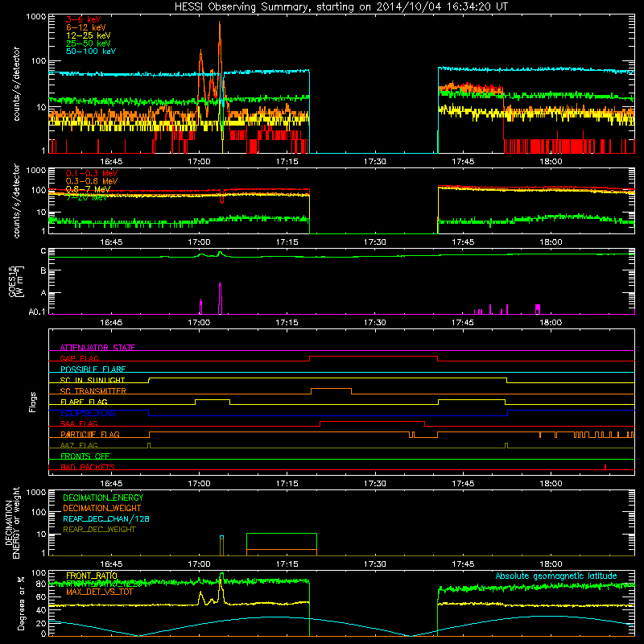
Task: Click the FRONT_RATIO legend label
Action: click(x=92, y=576)
